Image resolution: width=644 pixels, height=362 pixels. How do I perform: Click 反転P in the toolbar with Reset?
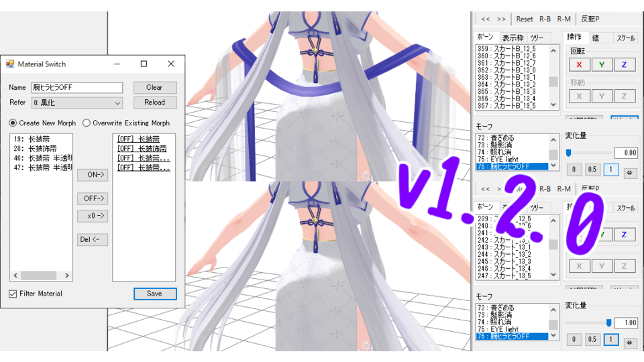590,19
